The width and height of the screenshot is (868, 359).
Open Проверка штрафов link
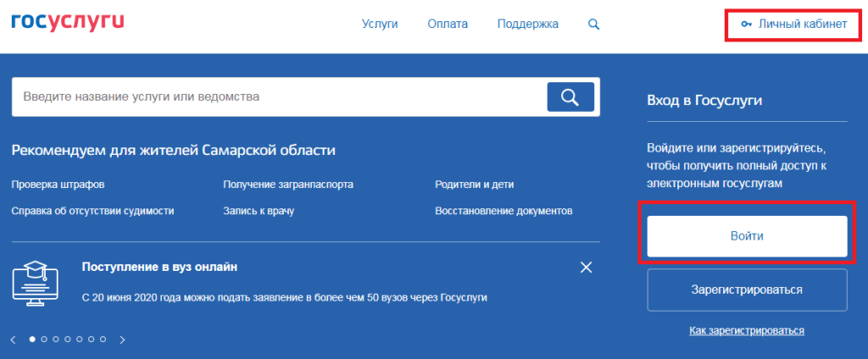point(58,185)
